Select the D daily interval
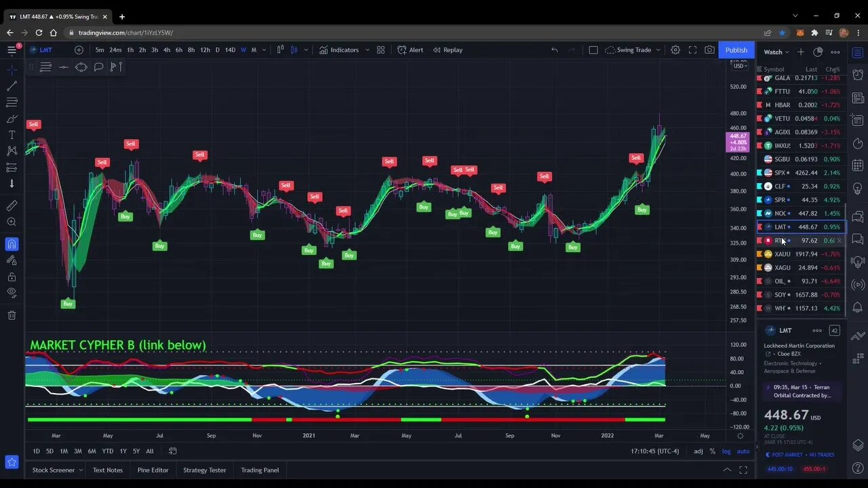The image size is (868, 488). pos(217,49)
